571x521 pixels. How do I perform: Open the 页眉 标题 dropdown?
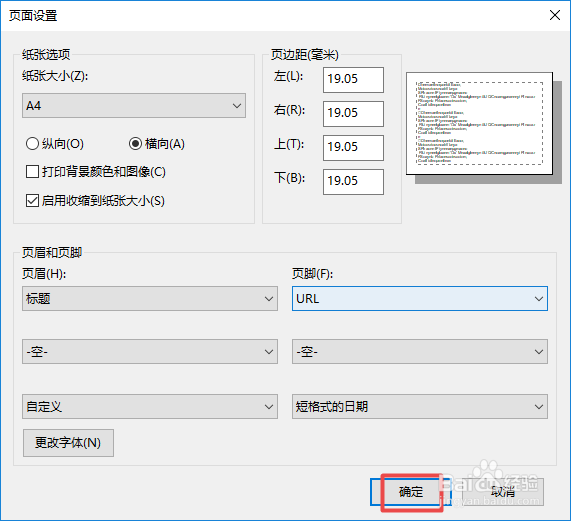pos(150,299)
